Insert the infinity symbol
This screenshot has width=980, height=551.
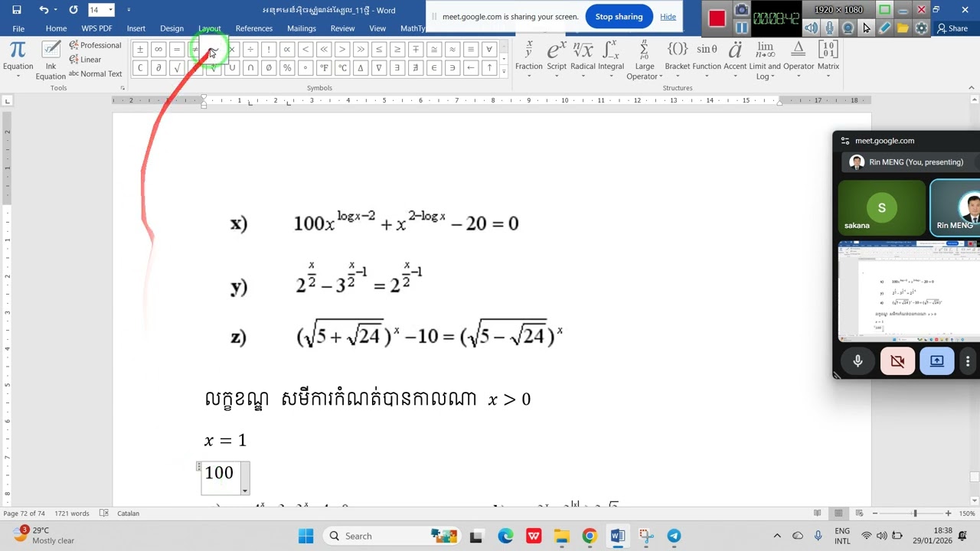coord(158,49)
